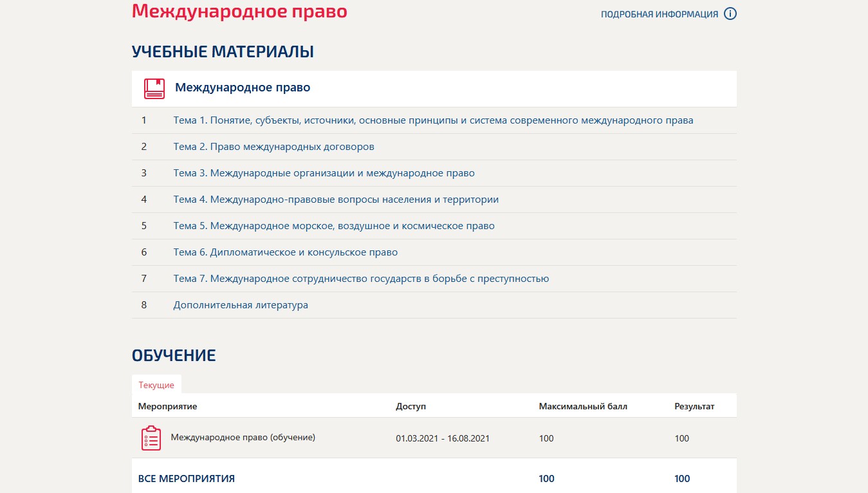Click ВСЕ МЕРОПРИЯТИЯ summary label
Screen dimensions: 868x493
(187, 478)
